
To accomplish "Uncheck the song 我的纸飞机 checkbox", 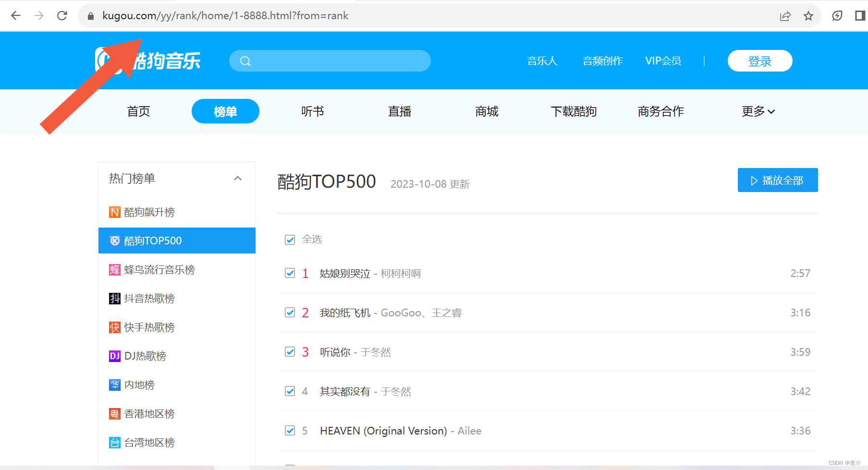I will click(x=290, y=313).
